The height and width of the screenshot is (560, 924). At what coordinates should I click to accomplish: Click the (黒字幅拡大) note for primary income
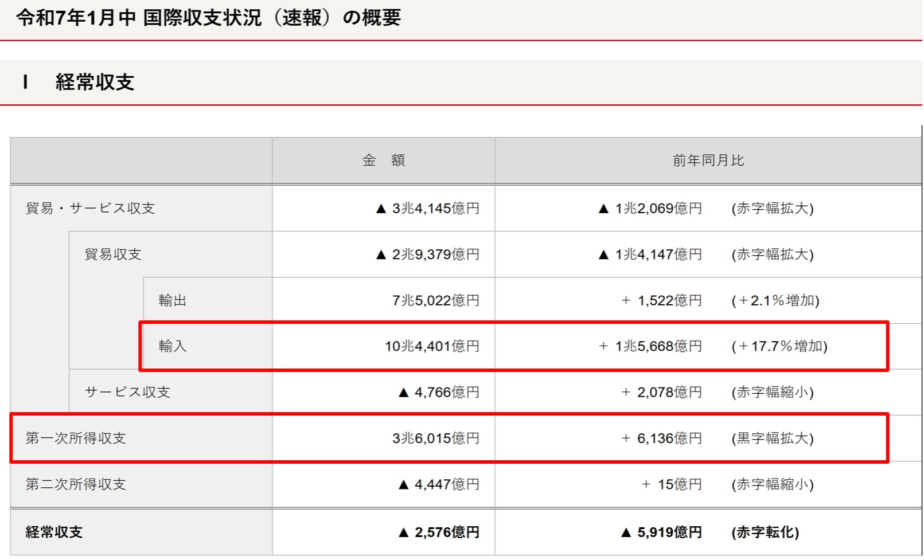772,438
